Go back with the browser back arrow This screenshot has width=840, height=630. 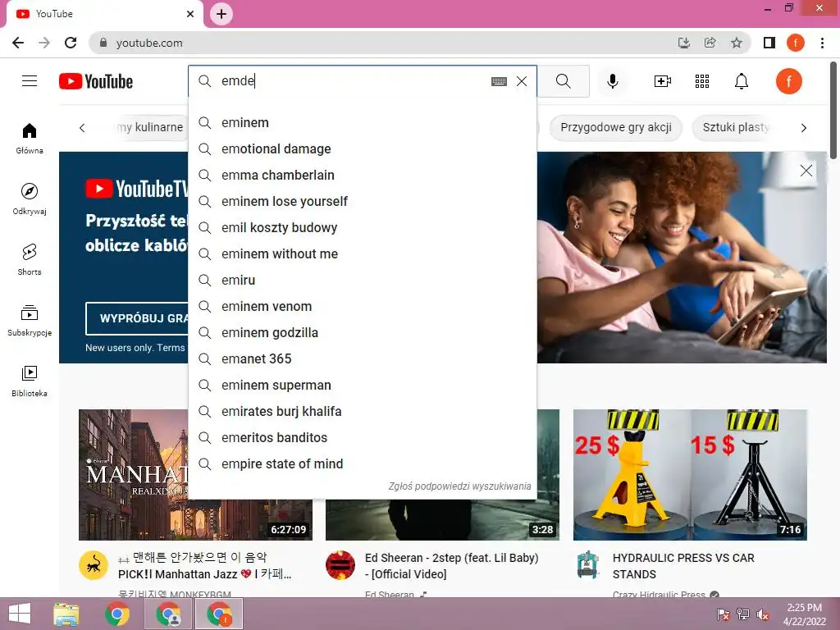[x=18, y=43]
